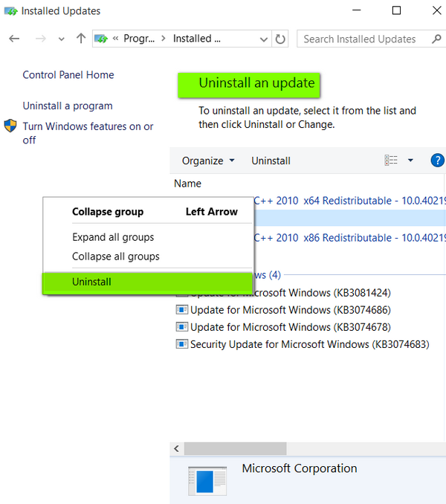Screen dimensions: 446x504
Task: Expand the hidden breadcrumb chevron «
Action: click(116, 39)
